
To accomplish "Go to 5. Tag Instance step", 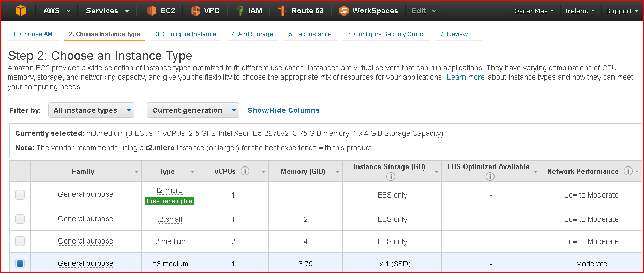I will point(310,34).
